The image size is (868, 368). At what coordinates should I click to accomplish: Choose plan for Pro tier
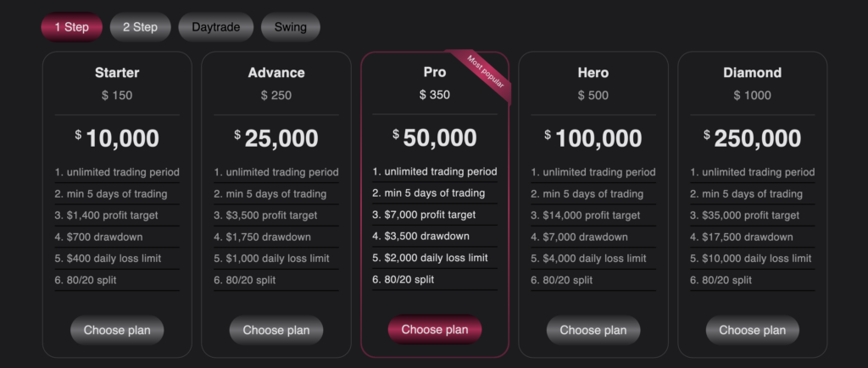(435, 330)
